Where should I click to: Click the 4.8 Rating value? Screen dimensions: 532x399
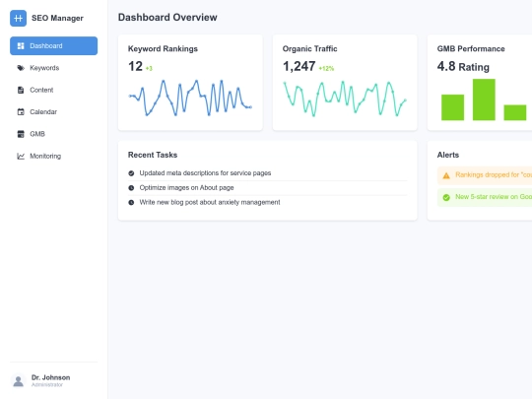click(x=463, y=67)
